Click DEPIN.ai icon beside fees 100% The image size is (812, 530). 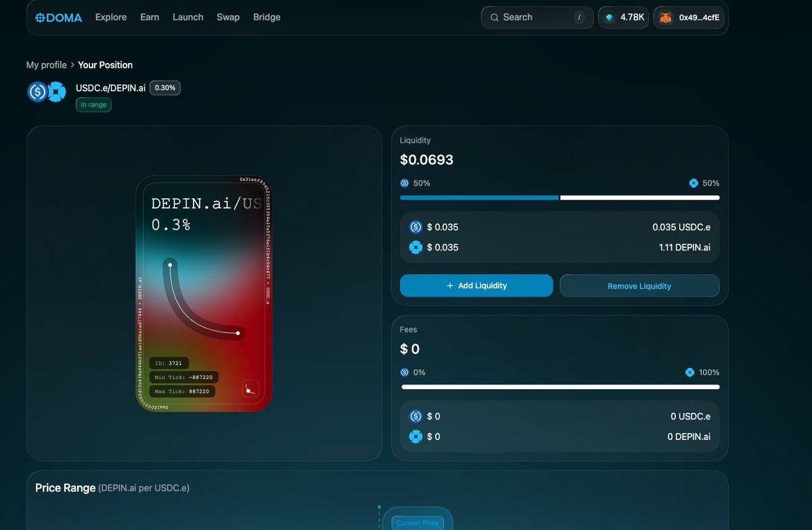690,372
